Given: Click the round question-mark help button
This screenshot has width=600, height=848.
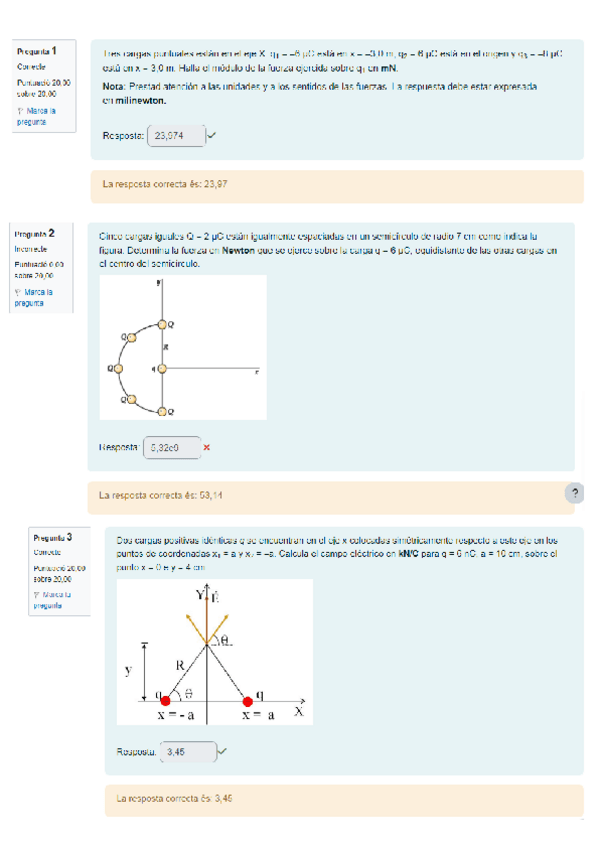Looking at the screenshot, I should [x=573, y=494].
